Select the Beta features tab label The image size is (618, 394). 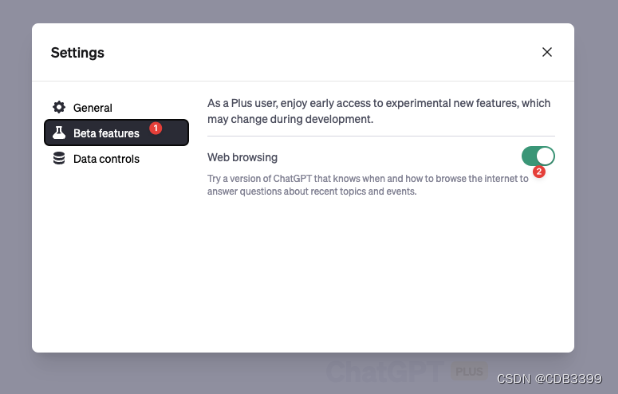coord(106,133)
